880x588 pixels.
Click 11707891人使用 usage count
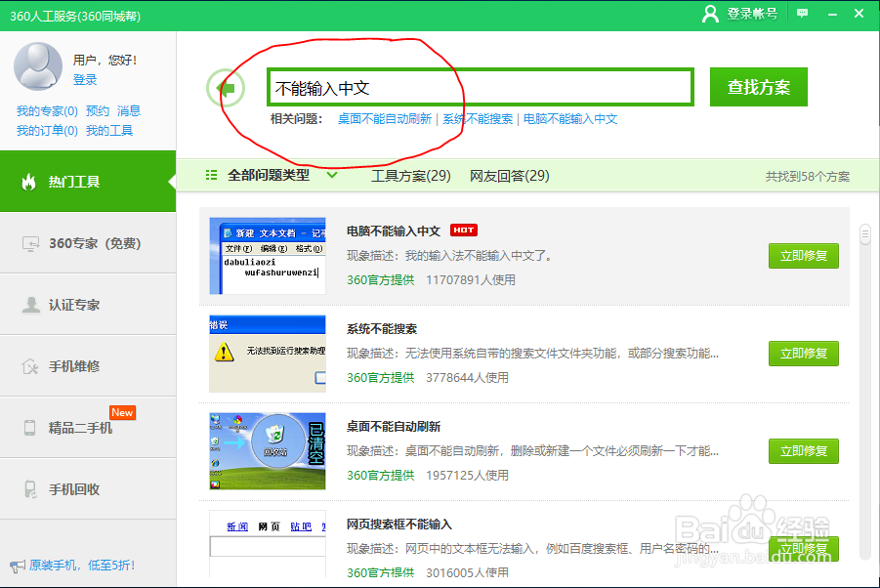tap(471, 279)
